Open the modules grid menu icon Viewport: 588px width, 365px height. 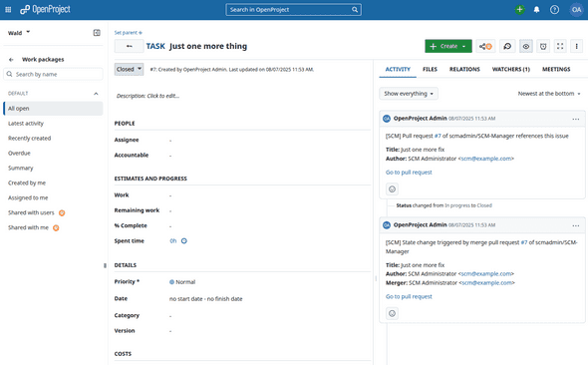(8, 9)
